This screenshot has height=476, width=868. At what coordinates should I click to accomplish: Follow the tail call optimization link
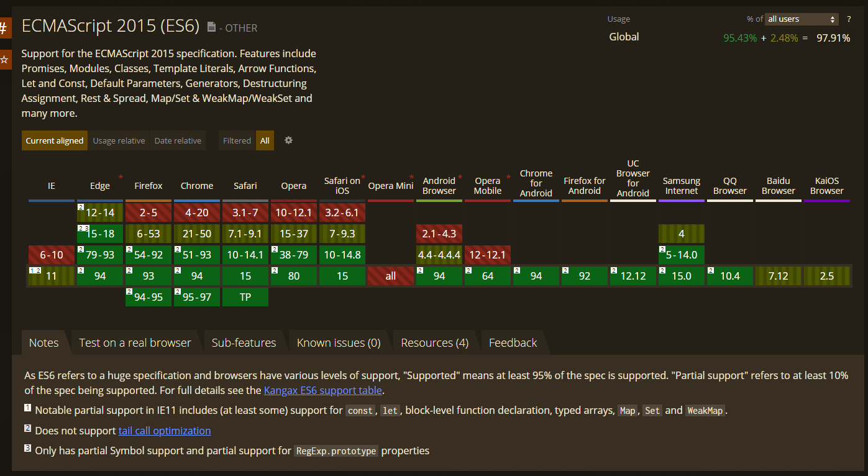(x=165, y=431)
